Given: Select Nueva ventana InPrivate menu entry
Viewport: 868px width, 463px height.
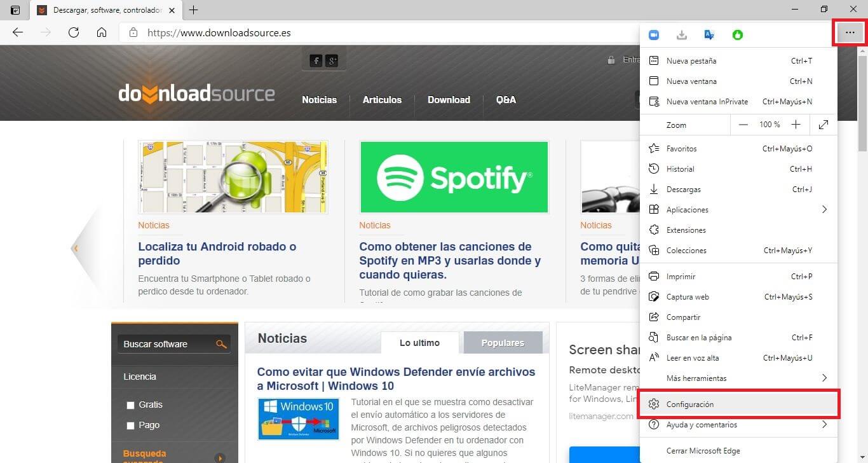Looking at the screenshot, I should click(x=738, y=102).
